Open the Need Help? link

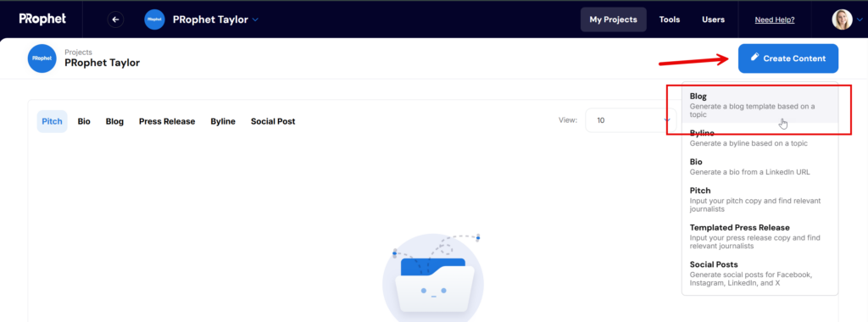[x=775, y=20]
